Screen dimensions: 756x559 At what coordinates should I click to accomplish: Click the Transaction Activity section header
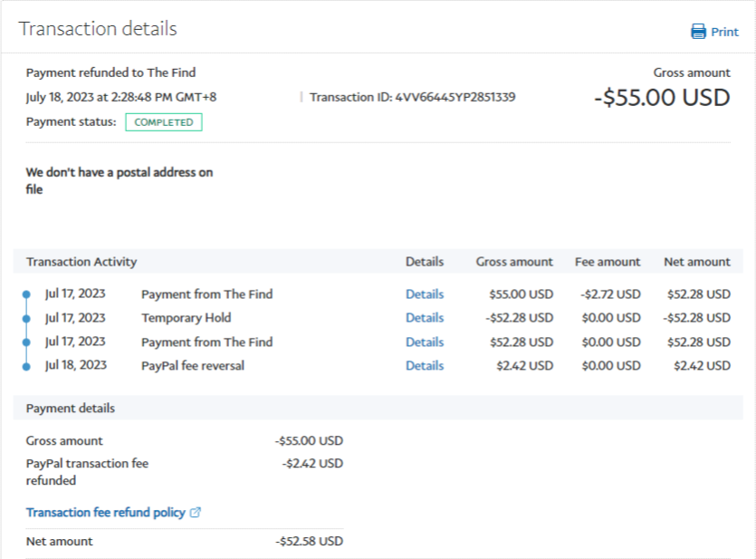(x=81, y=262)
